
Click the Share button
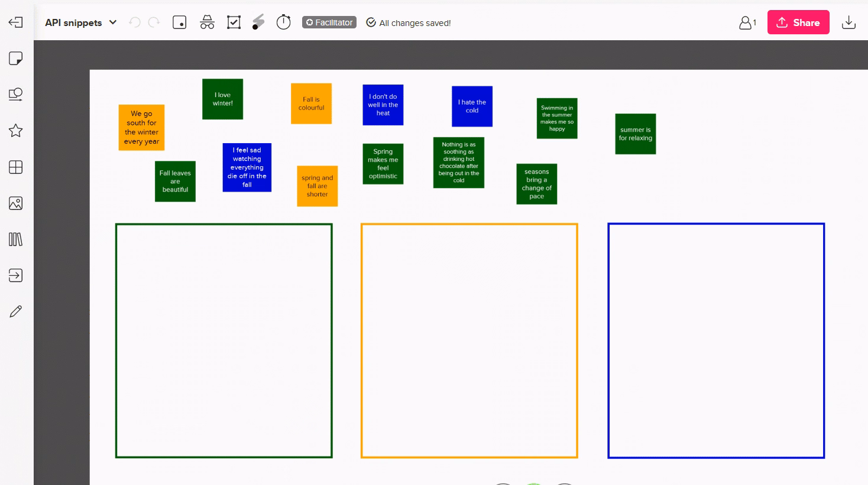tap(798, 22)
